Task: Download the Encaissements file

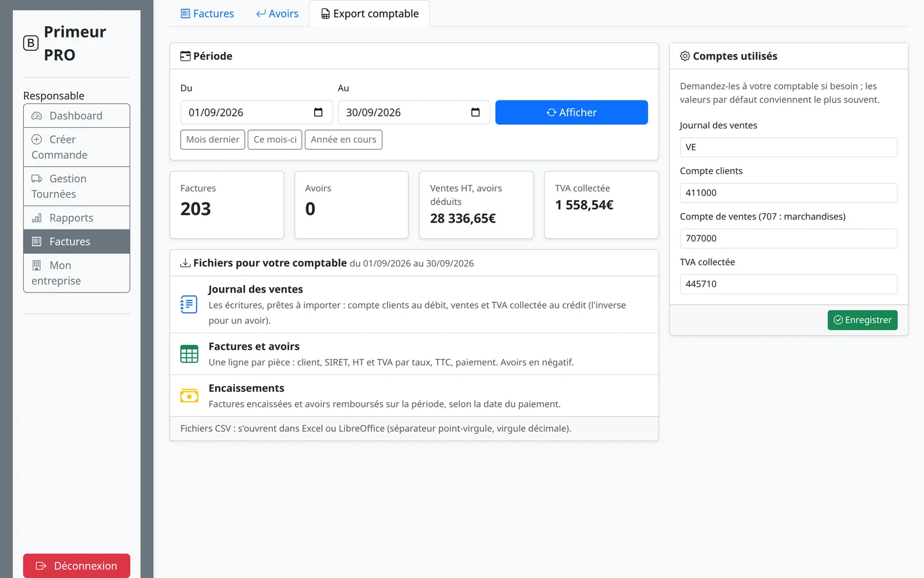Action: click(x=414, y=396)
